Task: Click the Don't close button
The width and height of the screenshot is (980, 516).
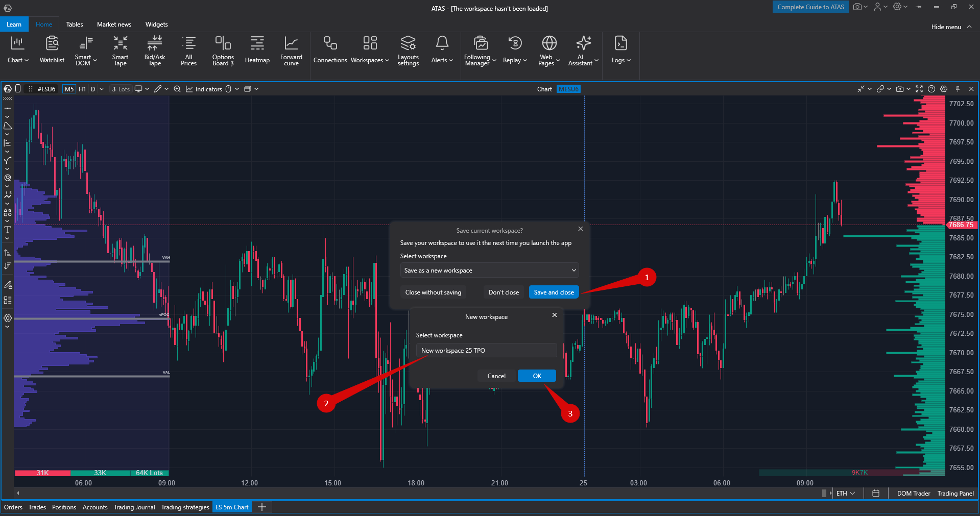Action: pos(504,292)
